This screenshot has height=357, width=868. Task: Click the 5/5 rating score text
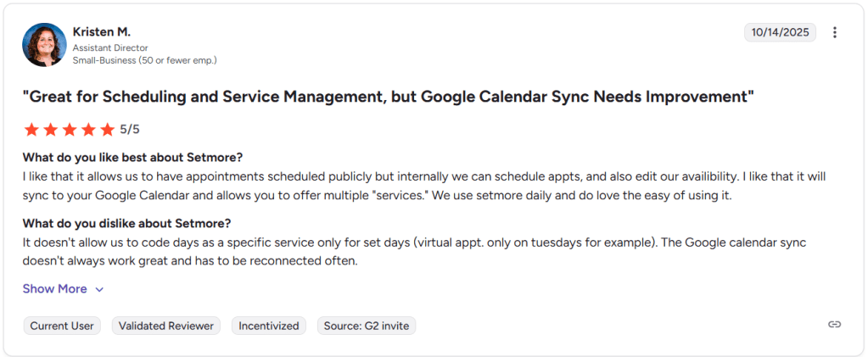pyautogui.click(x=130, y=130)
